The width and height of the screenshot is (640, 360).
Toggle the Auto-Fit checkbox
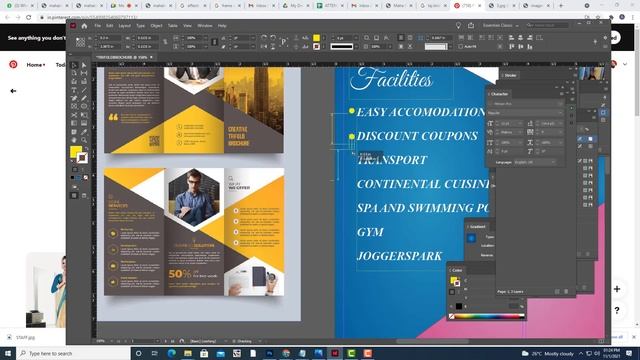pos(460,47)
